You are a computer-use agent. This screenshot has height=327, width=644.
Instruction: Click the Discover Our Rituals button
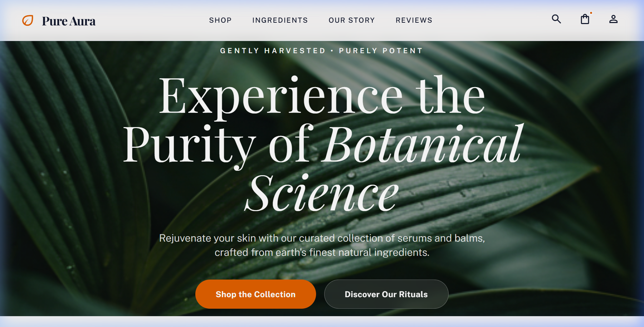(386, 294)
